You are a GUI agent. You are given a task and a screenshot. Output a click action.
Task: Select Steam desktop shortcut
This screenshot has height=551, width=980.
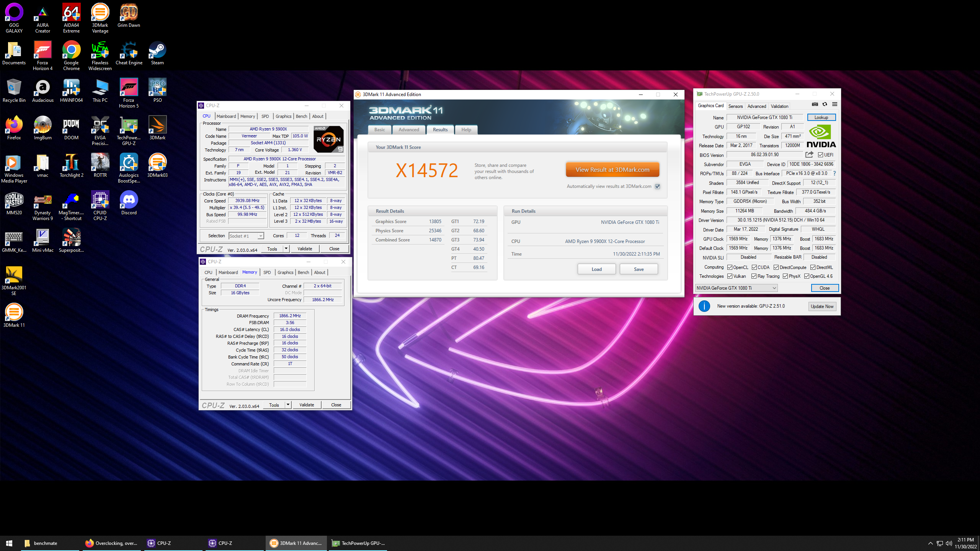(x=157, y=53)
